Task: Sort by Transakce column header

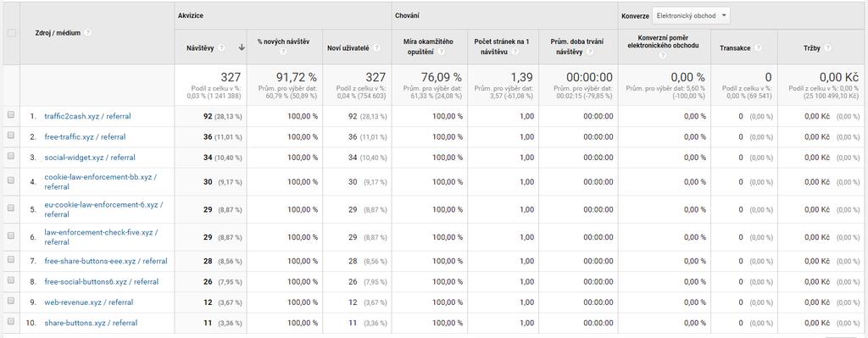Action: [x=735, y=48]
